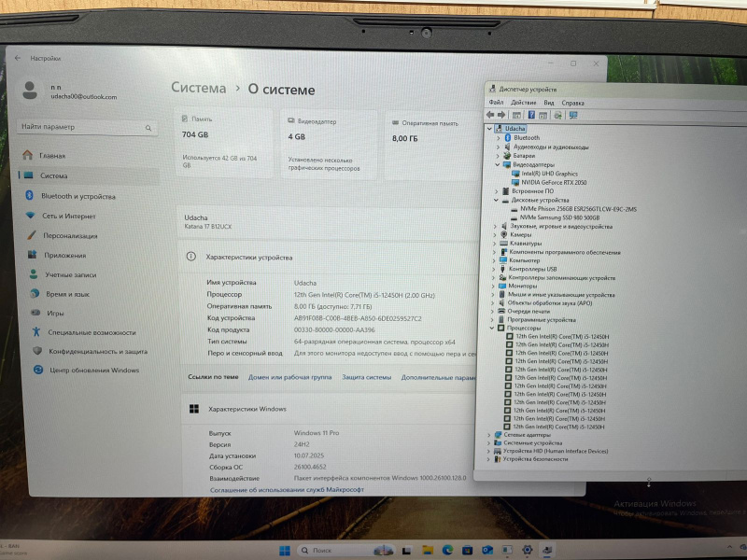Viewport: 747px width, 560px height.
Task: Open the Файл menu in Device Manager
Action: pyautogui.click(x=496, y=102)
